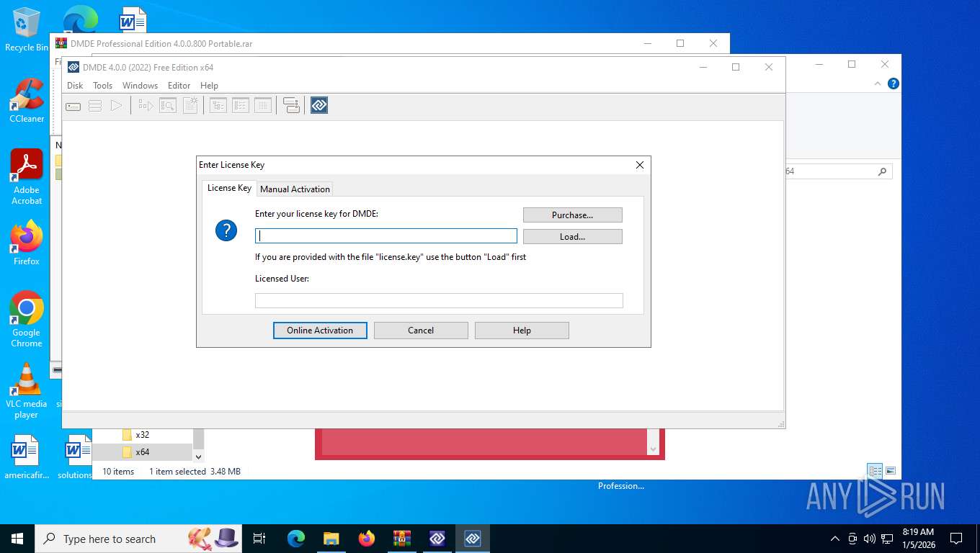Open Microsoft Edge from the taskbar
Screen dimensions: 980x553
point(296,539)
